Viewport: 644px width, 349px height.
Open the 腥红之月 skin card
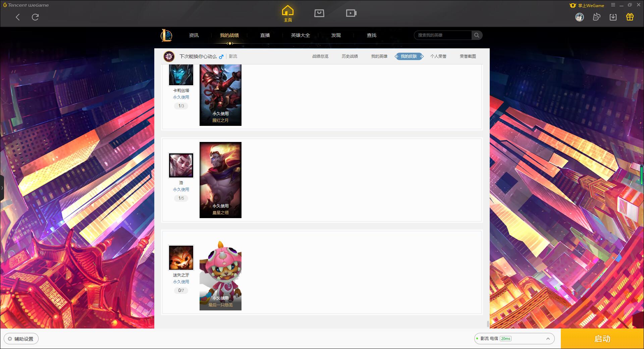220,95
